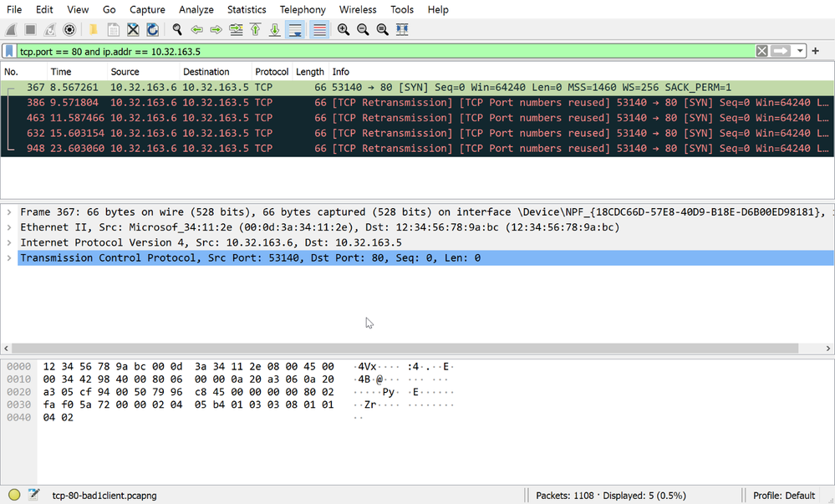Sort by the Source column
The image size is (835, 504).
(x=144, y=72)
